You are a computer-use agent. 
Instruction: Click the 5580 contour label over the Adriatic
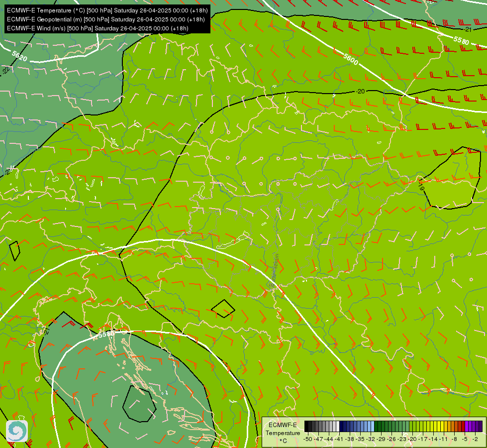(106, 334)
